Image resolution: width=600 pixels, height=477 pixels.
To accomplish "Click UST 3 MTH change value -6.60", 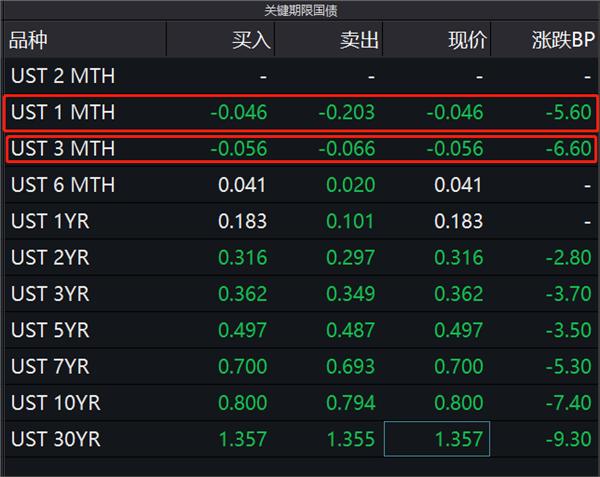I will pos(569,149).
